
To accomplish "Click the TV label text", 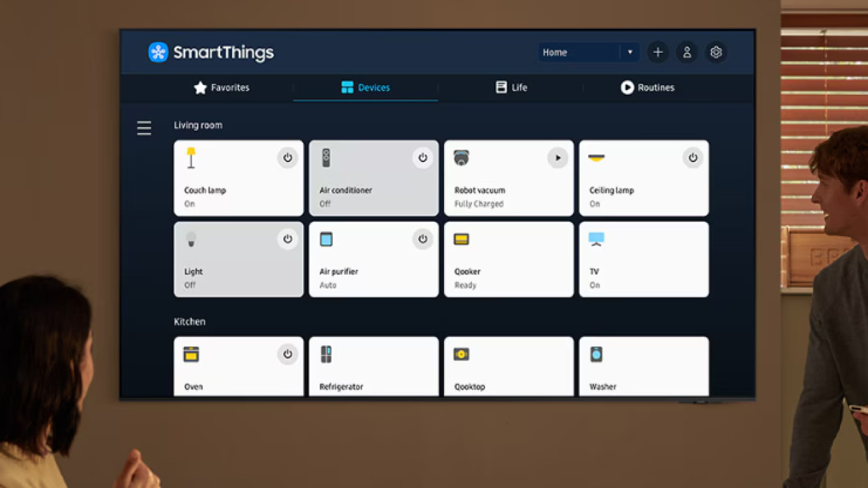I will [594, 271].
